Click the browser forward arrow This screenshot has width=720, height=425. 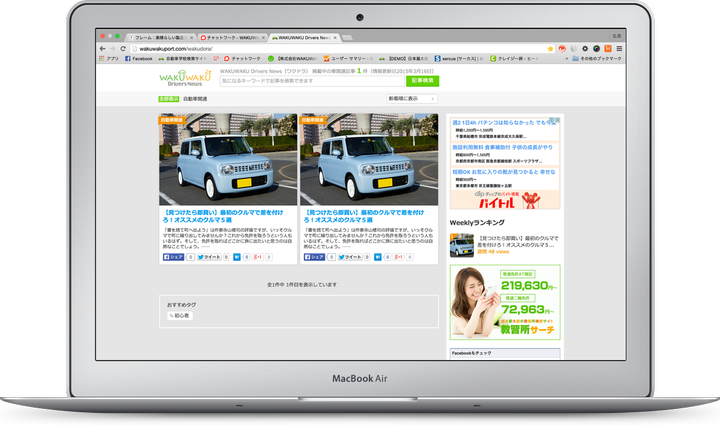coord(112,49)
